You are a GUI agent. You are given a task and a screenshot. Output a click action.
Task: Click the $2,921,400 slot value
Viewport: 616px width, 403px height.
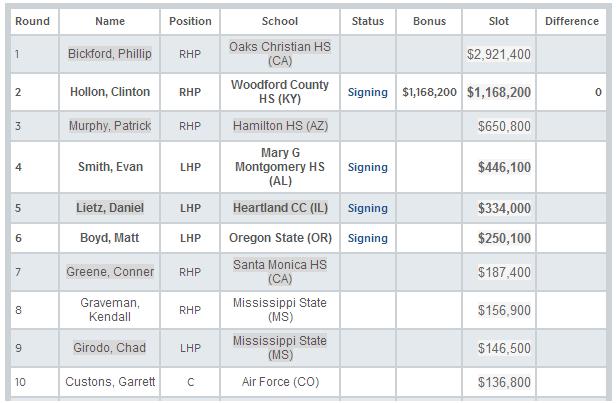(x=499, y=55)
